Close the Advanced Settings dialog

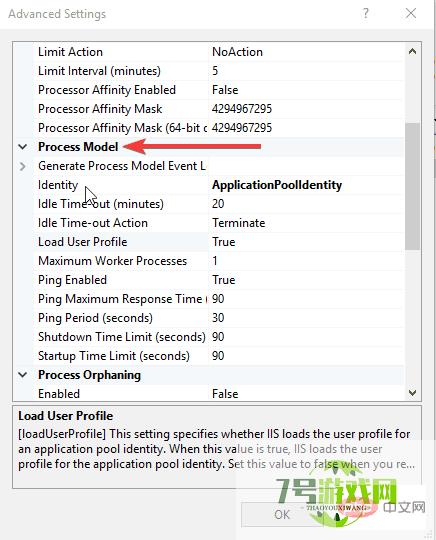411,14
